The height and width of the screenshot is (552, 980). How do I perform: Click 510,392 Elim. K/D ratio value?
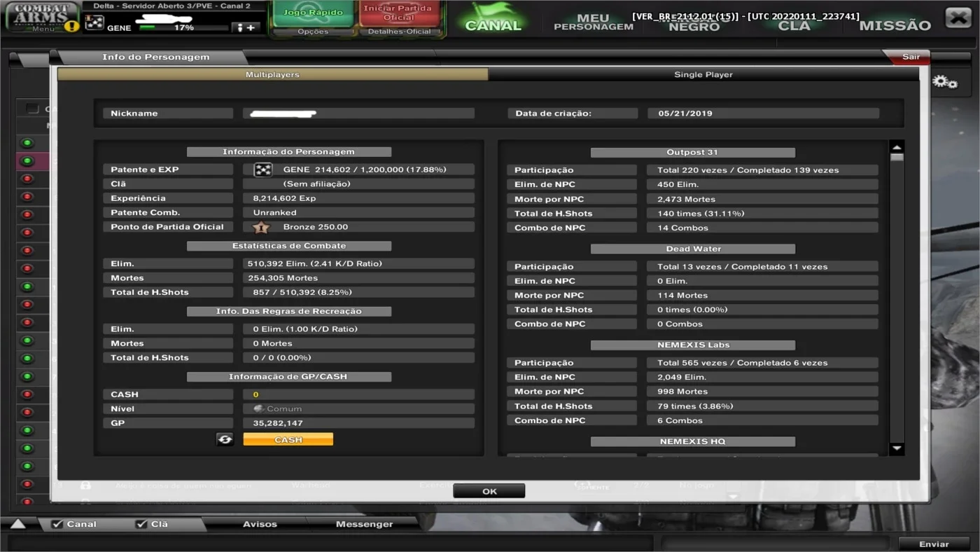point(358,263)
